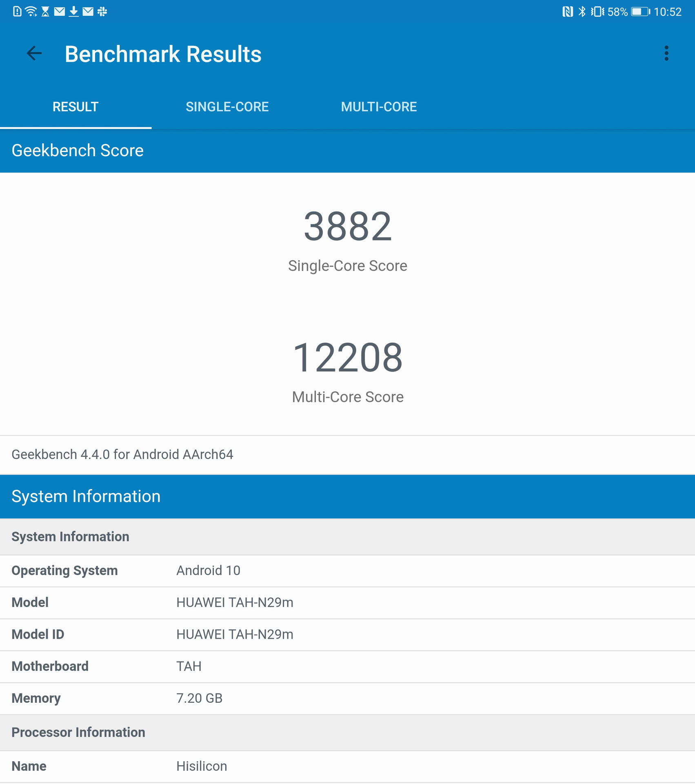Tap the hourglass status icon
The height and width of the screenshot is (784, 695).
point(45,11)
